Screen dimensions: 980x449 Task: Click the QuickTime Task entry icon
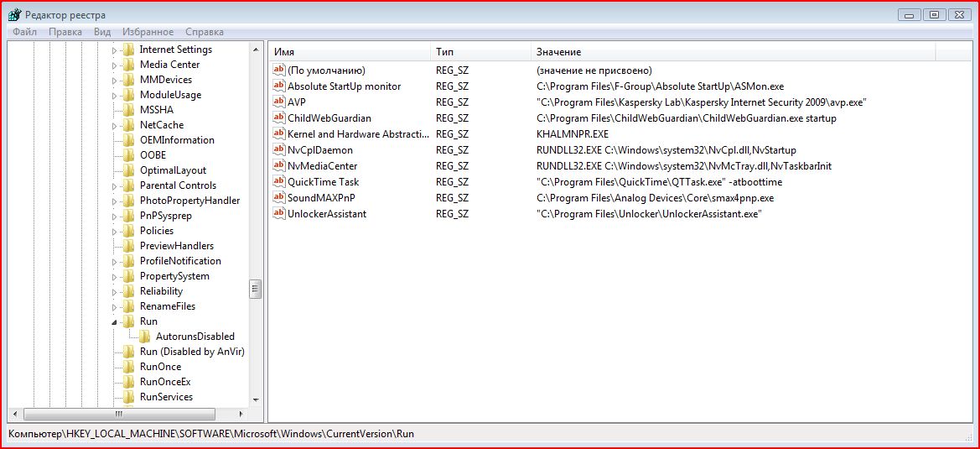click(x=279, y=181)
